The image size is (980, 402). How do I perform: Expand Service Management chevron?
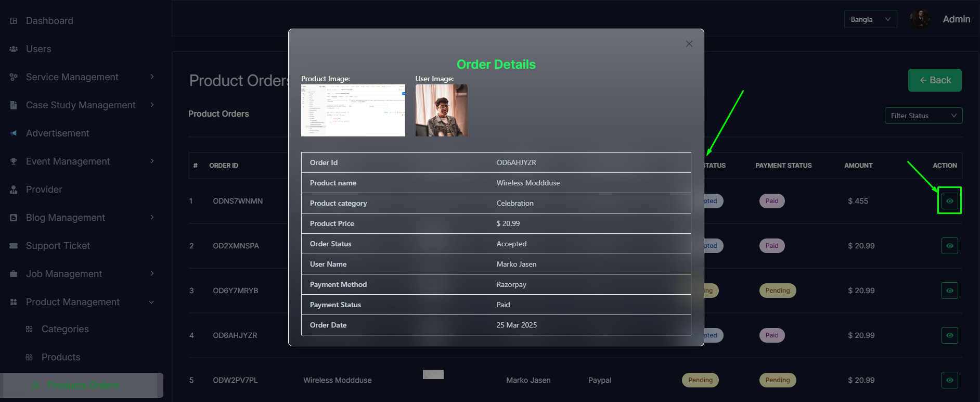pyautogui.click(x=152, y=77)
